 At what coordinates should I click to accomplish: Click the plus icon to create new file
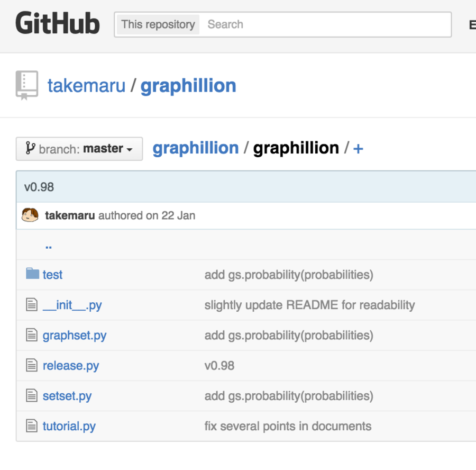pyautogui.click(x=358, y=149)
